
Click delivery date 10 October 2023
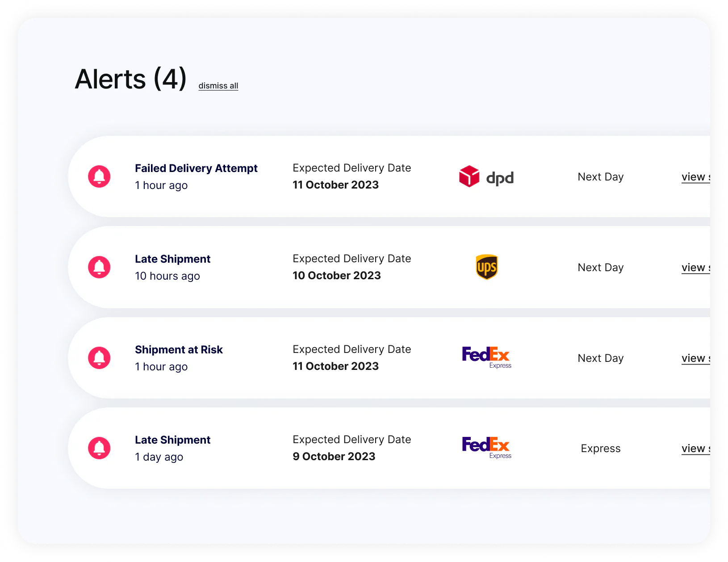click(336, 275)
